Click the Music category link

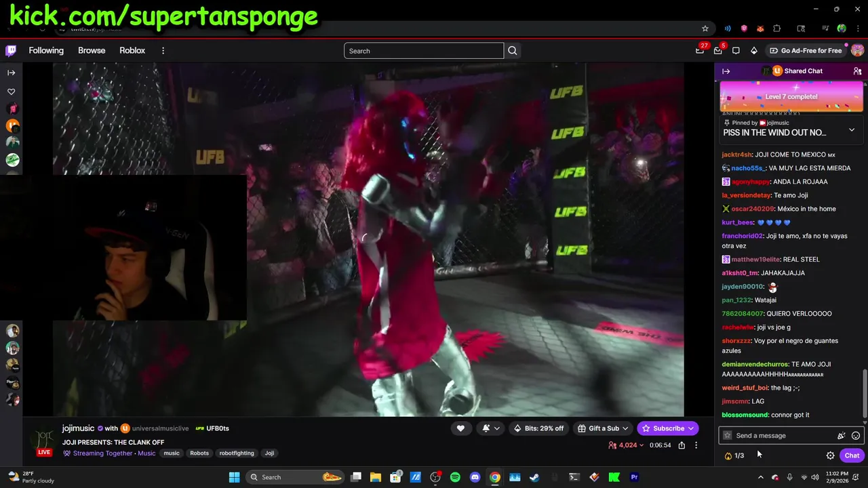[x=146, y=453]
